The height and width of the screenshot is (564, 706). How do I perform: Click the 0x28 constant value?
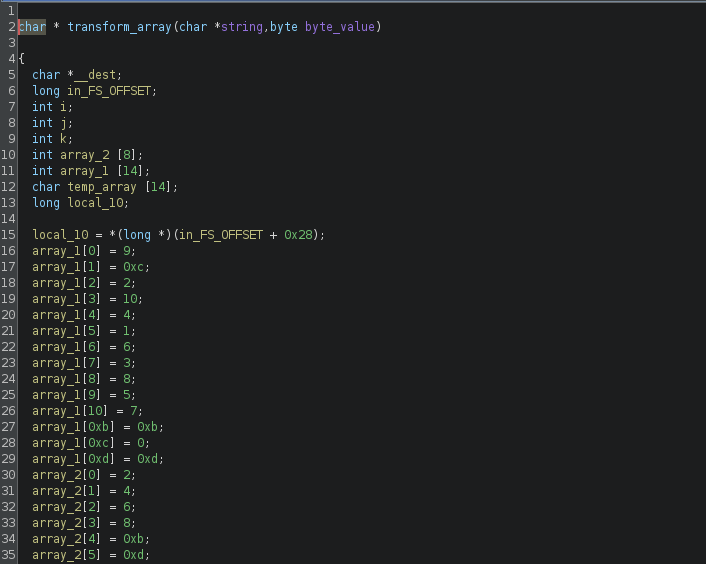(x=298, y=235)
